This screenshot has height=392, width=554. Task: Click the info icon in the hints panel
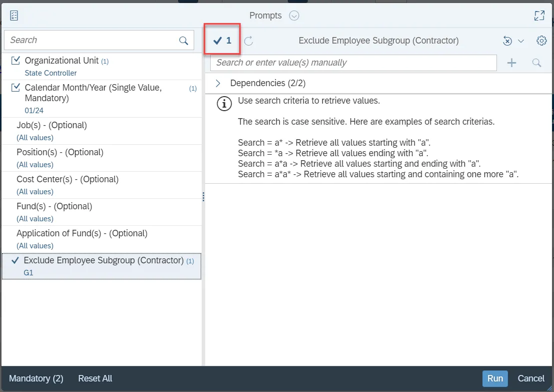(x=224, y=104)
